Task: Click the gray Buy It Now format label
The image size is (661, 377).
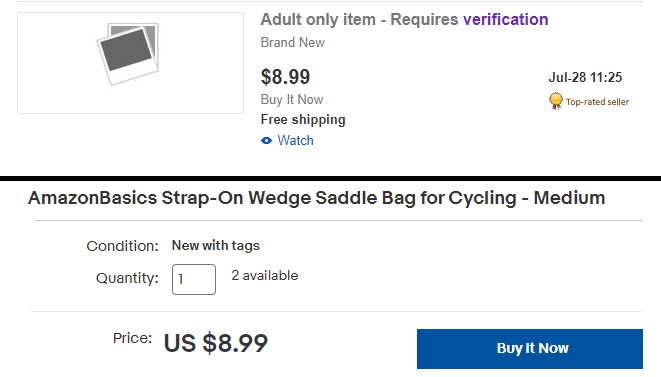Action: 292,100
